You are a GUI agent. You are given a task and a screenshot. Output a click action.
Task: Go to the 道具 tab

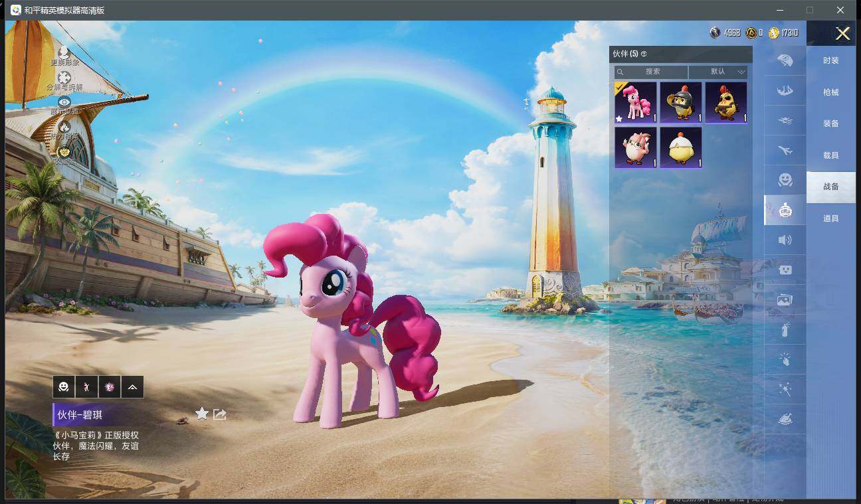tap(831, 218)
